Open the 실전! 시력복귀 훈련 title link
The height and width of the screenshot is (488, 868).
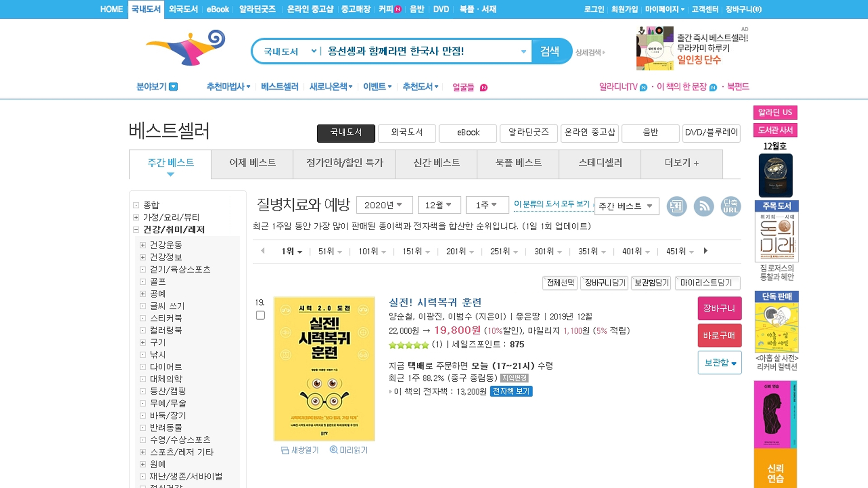(435, 302)
